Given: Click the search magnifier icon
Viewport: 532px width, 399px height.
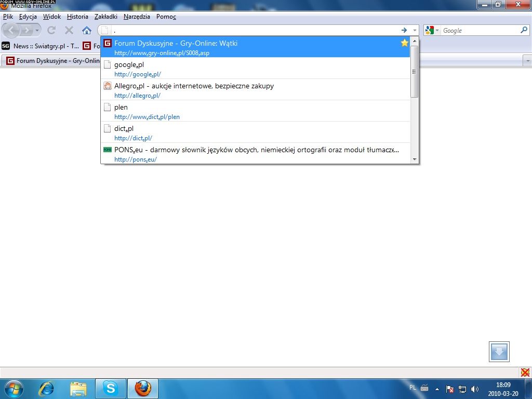Looking at the screenshot, I should [524, 30].
